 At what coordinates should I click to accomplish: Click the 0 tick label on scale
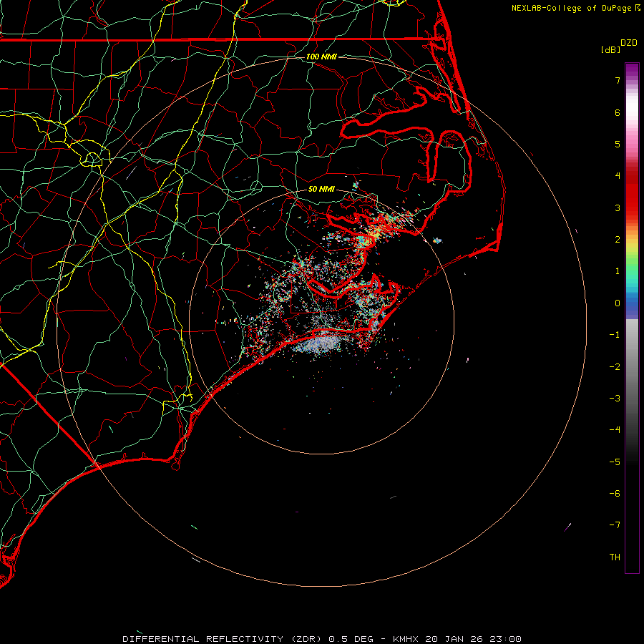point(617,303)
